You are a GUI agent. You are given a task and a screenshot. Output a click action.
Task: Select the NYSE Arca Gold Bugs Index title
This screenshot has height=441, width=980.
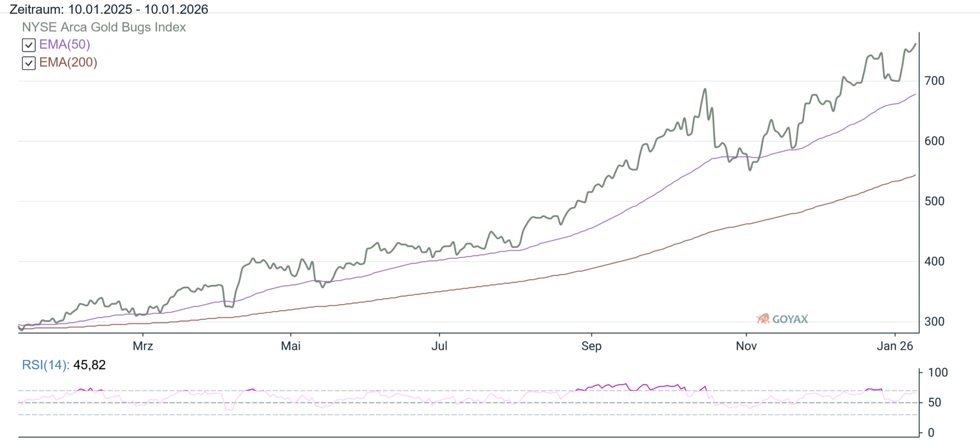click(x=104, y=27)
